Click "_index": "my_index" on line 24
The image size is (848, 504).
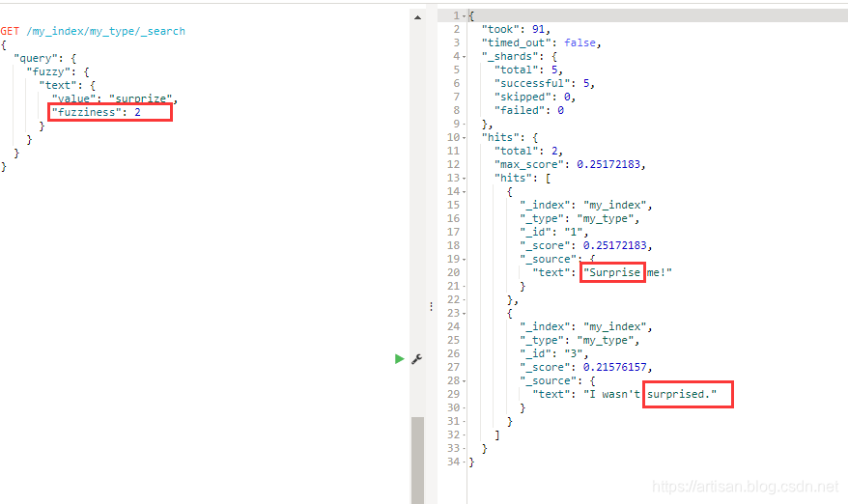point(586,326)
